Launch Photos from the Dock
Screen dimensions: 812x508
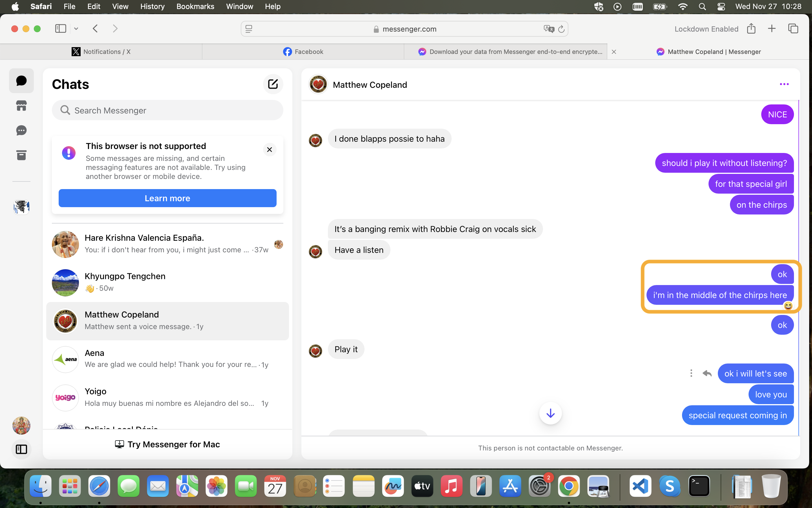tap(217, 486)
